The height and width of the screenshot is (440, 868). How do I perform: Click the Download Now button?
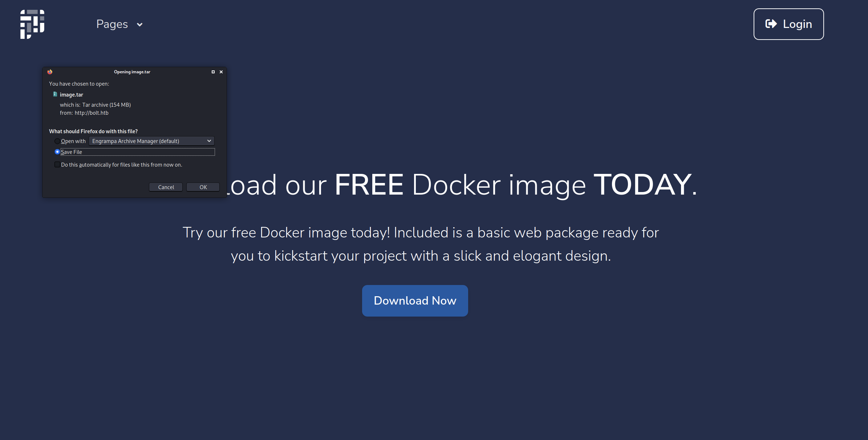coord(415,301)
